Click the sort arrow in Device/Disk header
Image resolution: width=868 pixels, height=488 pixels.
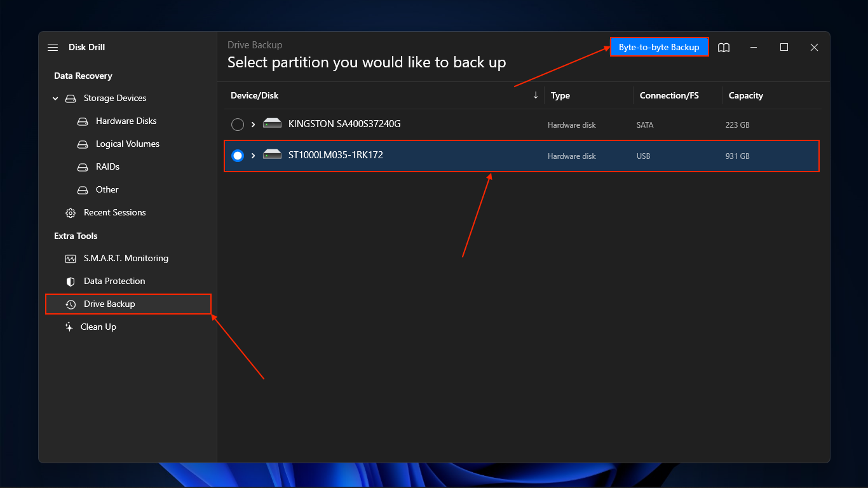point(536,95)
